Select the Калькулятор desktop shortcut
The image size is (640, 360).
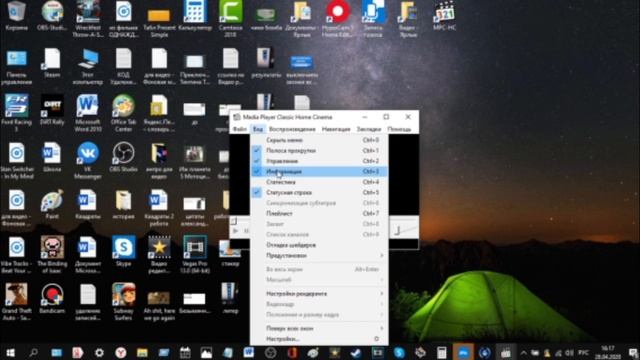(195, 16)
